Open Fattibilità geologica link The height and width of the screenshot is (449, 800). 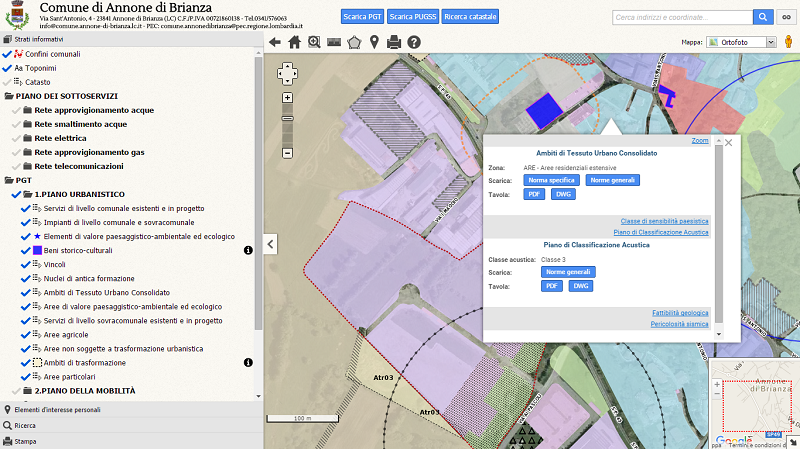coord(680,313)
